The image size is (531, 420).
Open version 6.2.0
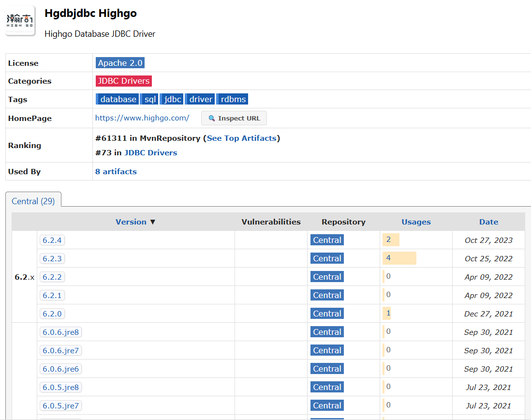click(52, 314)
